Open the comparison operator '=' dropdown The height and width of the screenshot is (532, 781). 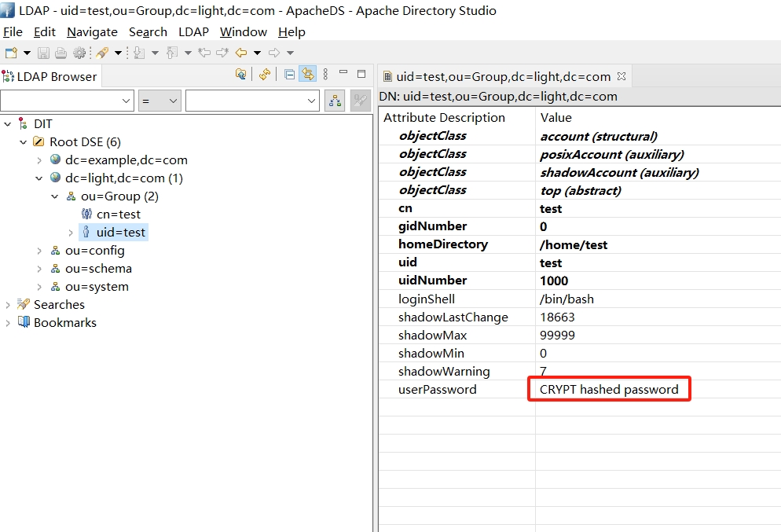[159, 101]
